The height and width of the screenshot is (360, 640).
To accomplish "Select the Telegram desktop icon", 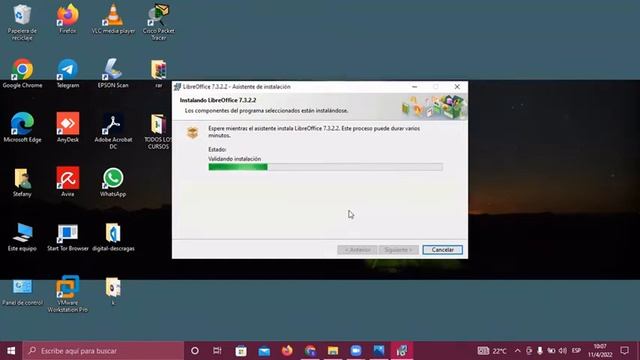I will click(x=68, y=73).
